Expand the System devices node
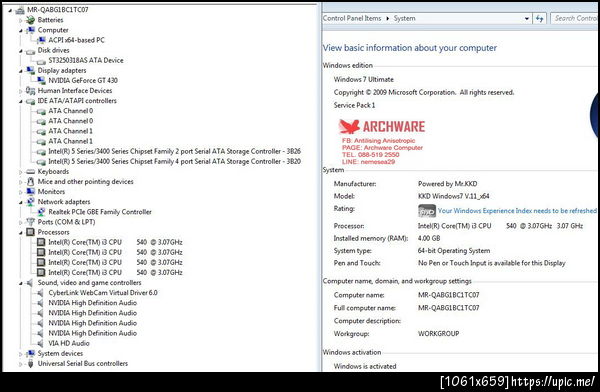This screenshot has height=392, width=600. (21, 354)
